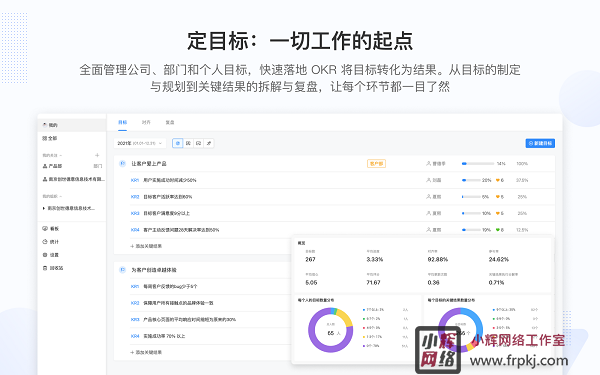
Task: Select the third view-mode icon in toggle group
Action: (x=198, y=143)
